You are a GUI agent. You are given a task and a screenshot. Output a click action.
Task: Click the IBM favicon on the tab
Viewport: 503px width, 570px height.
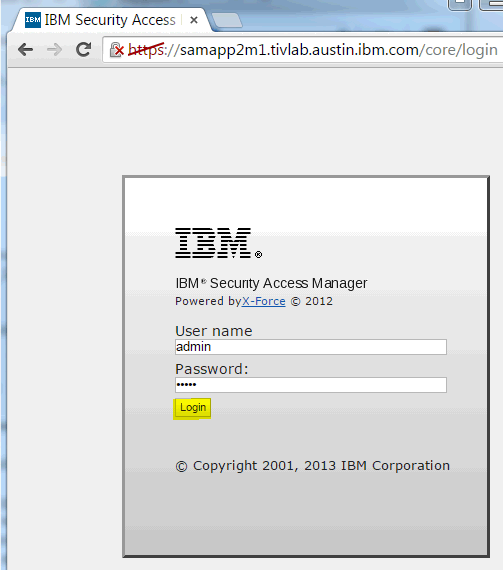pos(33,20)
